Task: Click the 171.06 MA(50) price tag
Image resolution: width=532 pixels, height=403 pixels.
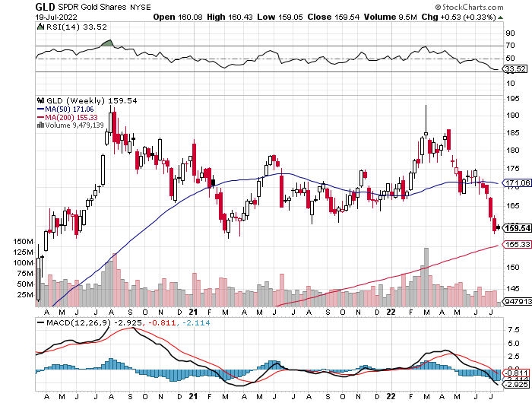Action: [518, 183]
